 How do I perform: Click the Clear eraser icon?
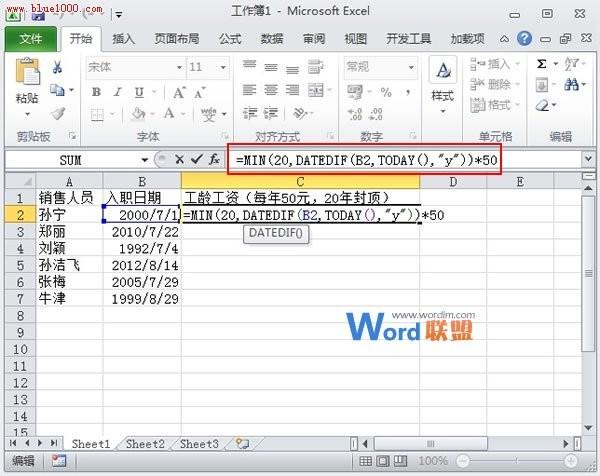point(542,105)
